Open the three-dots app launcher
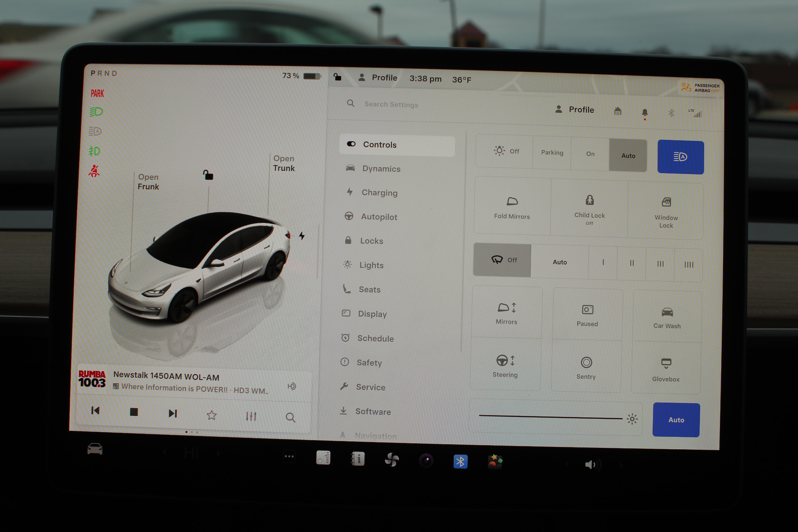 289,456
